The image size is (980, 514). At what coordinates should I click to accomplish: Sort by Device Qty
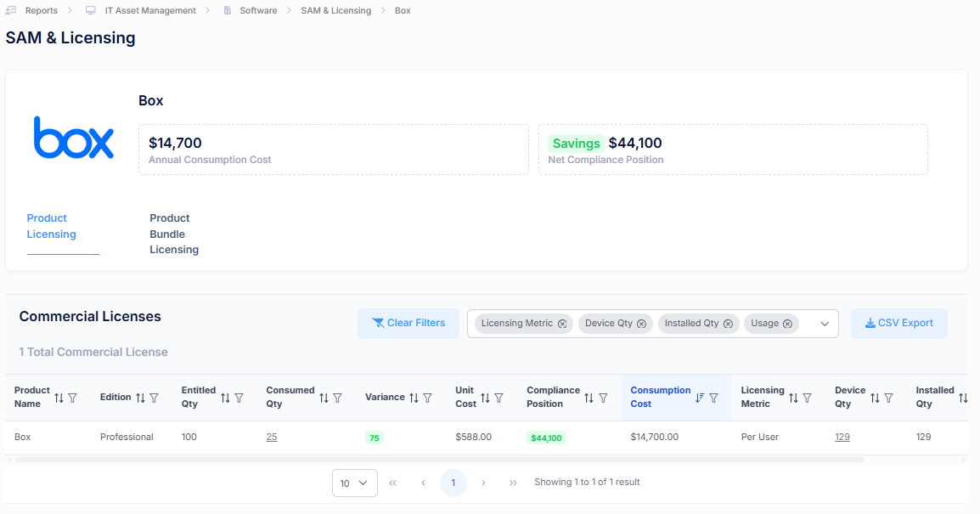(875, 398)
